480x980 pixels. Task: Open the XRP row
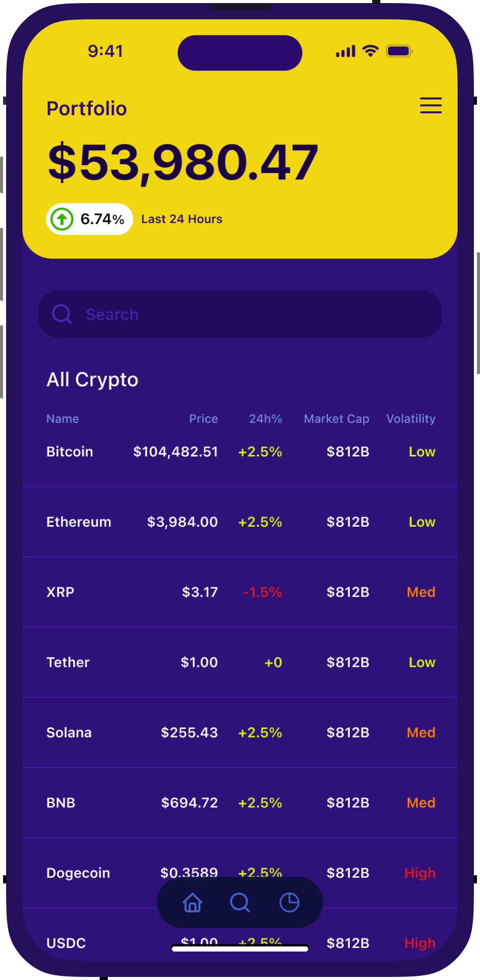point(61,592)
